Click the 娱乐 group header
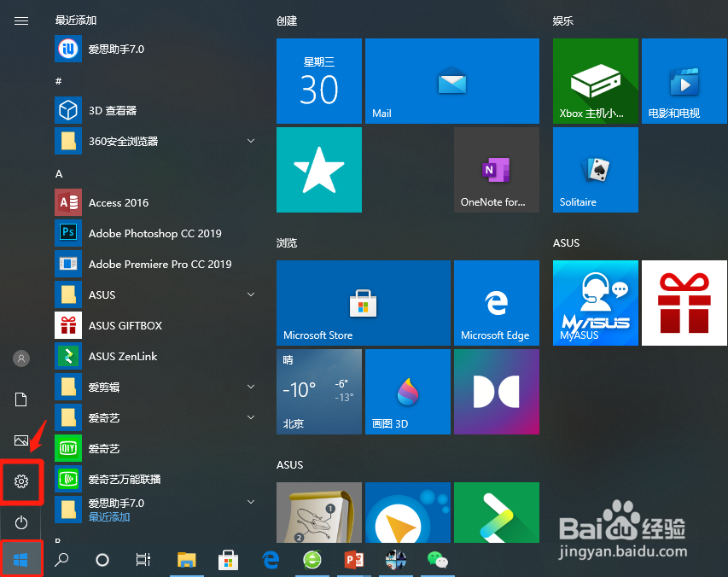The width and height of the screenshot is (728, 577). tap(563, 20)
